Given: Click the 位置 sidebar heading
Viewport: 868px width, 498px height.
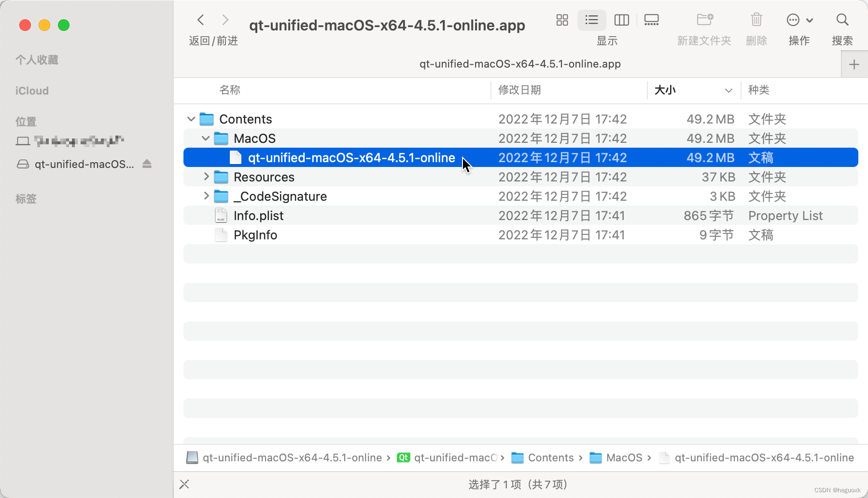Looking at the screenshot, I should [26, 122].
